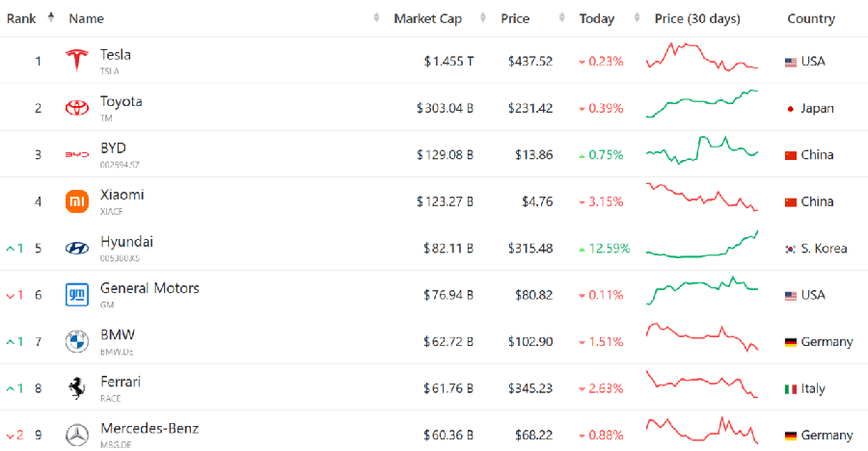The image size is (868, 451).
Task: Sort table by Price column header
Action: pyautogui.click(x=515, y=18)
